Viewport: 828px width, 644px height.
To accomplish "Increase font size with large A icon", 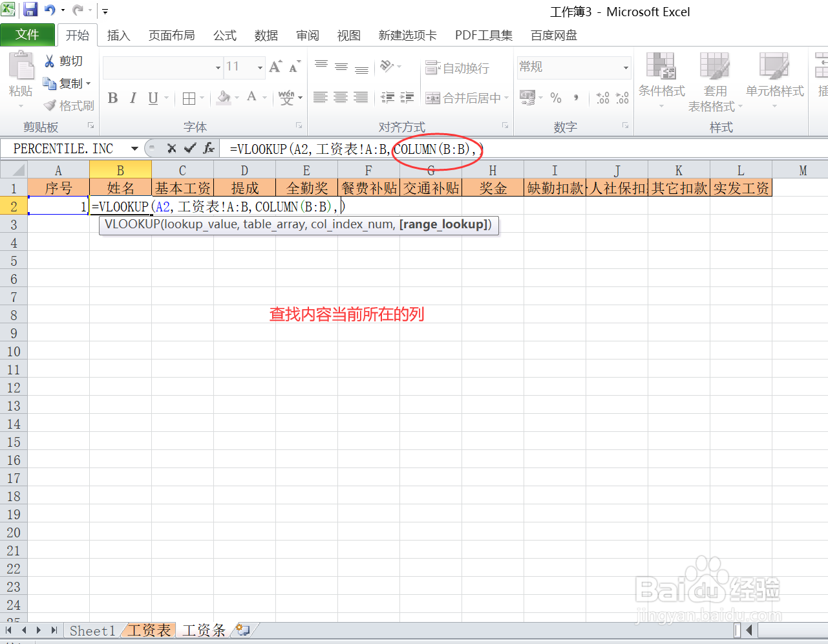I will [275, 67].
